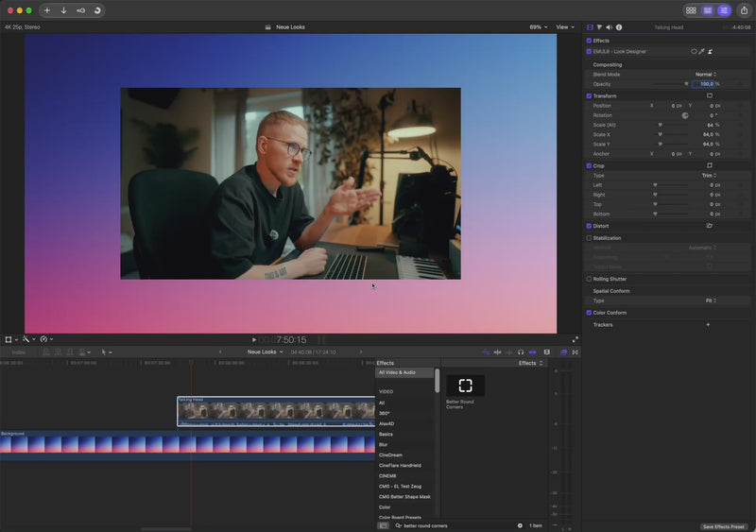This screenshot has height=532, width=756.
Task: Click the timeline Index button
Action: [x=18, y=352]
